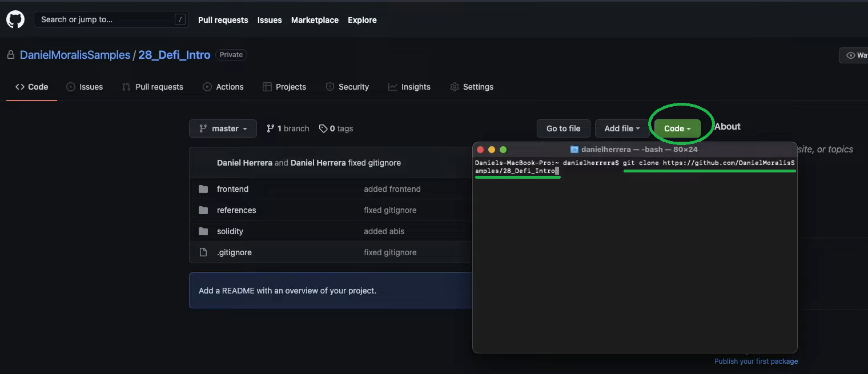The image size is (868, 374).
Task: Open the Actions tab
Action: coord(223,87)
